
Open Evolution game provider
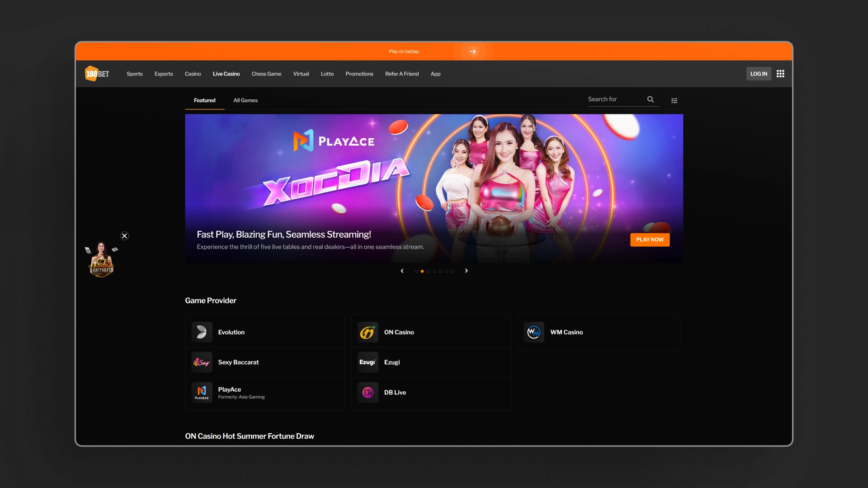point(265,332)
